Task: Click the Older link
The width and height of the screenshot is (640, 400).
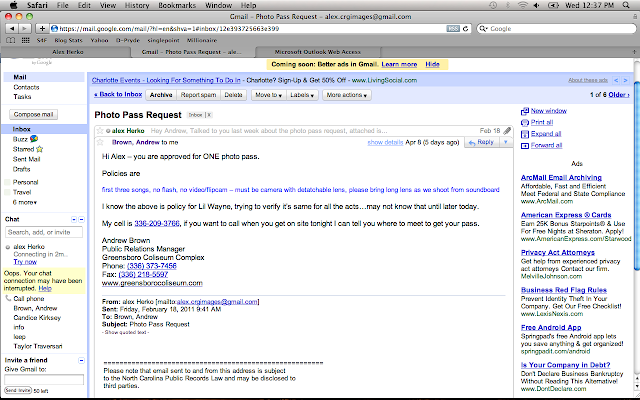Action: point(619,95)
